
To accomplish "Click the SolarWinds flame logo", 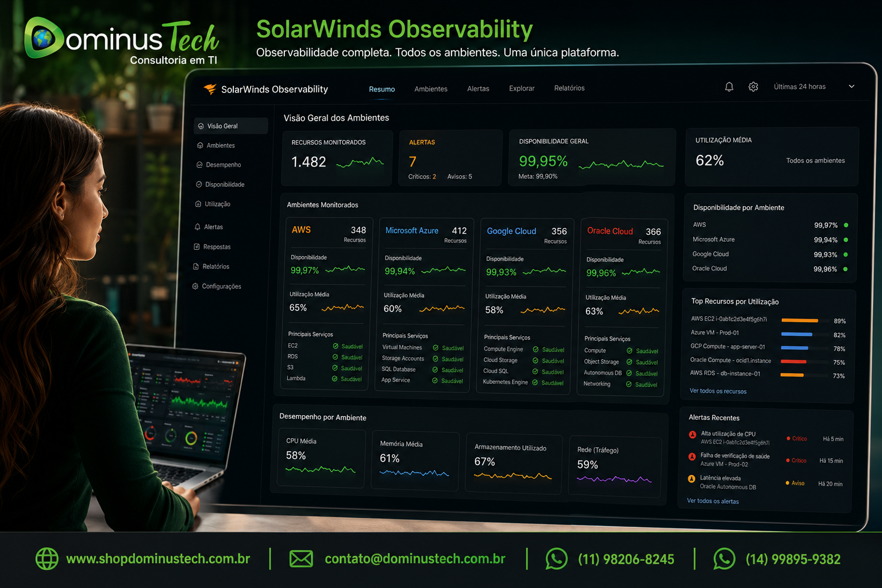I will tap(210, 89).
